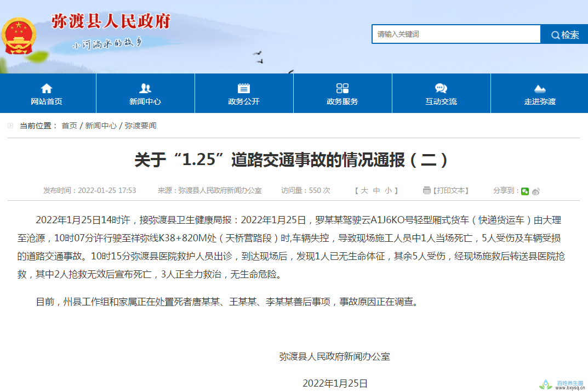Click the magnifier icon in the search button
588x391 pixels.
click(x=555, y=35)
